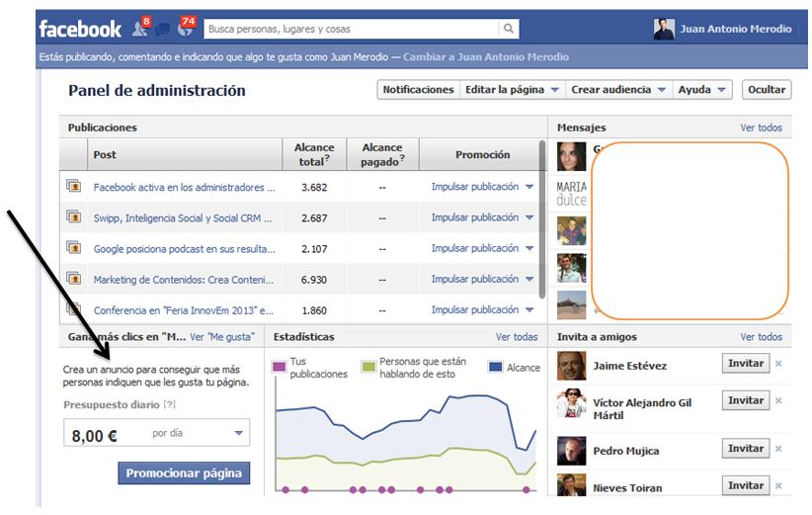Click the Tus publicaciones purple legend swatch
This screenshot has width=812, height=515.
pos(280,367)
